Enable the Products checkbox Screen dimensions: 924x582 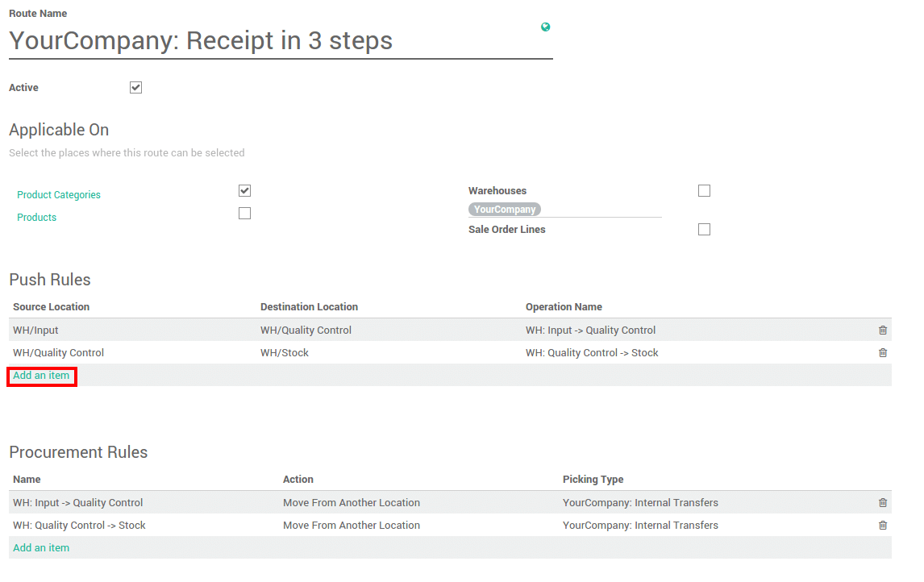coord(244,213)
